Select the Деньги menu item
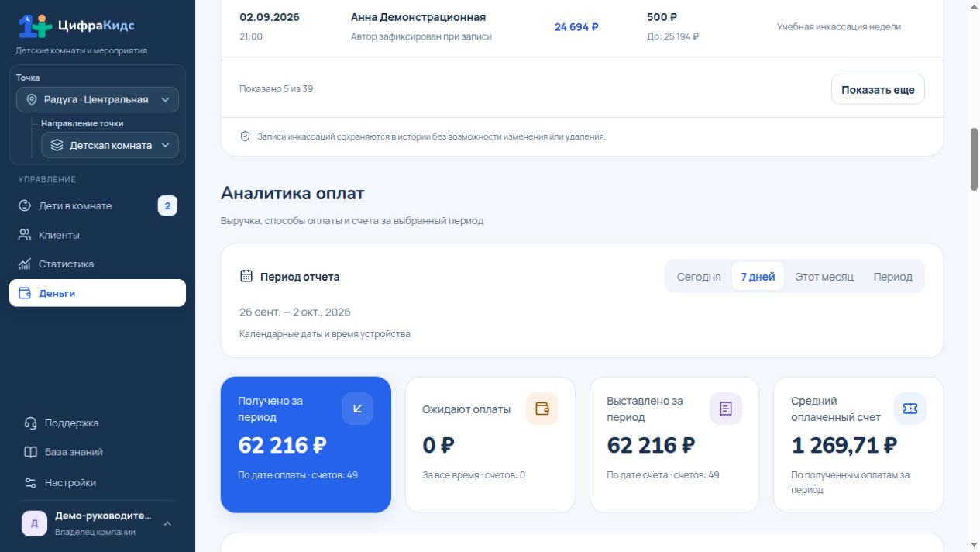The height and width of the screenshot is (552, 980). coord(98,293)
